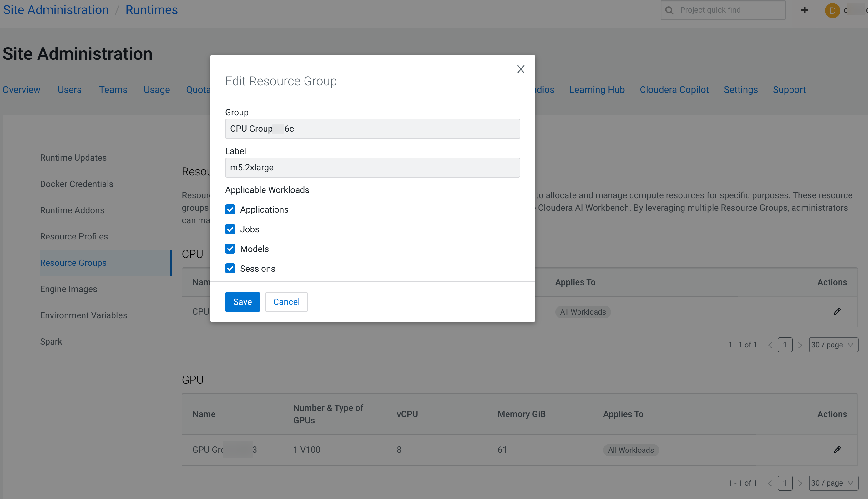Click the Cancel button in dialog
This screenshot has height=499, width=868.
coord(286,302)
